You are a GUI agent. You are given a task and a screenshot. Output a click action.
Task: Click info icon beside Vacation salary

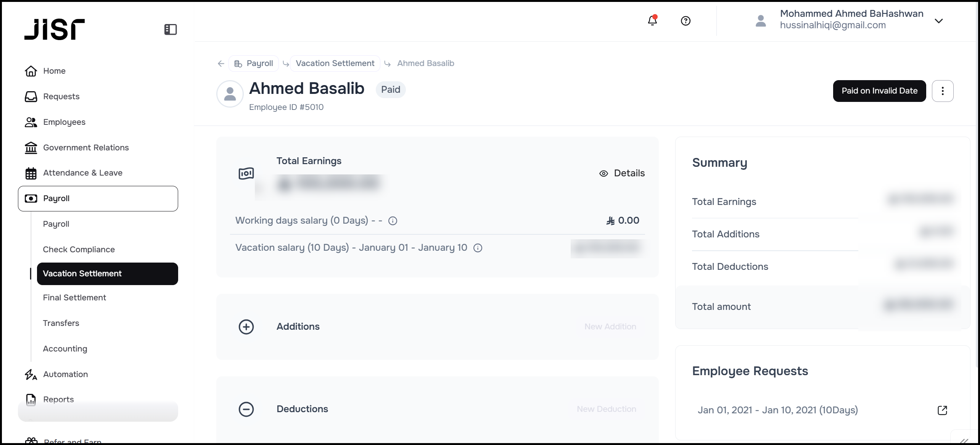(478, 248)
